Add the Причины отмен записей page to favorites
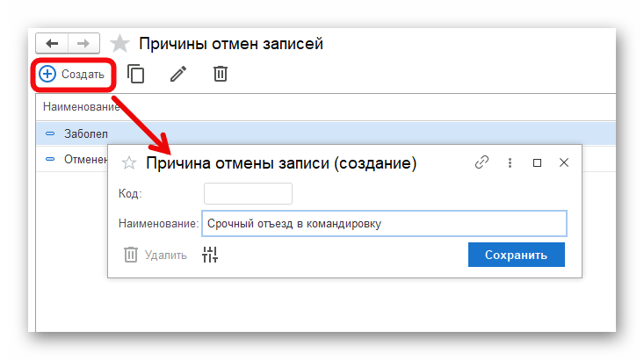Viewport: 644px width, 360px height. pyautogui.click(x=120, y=44)
